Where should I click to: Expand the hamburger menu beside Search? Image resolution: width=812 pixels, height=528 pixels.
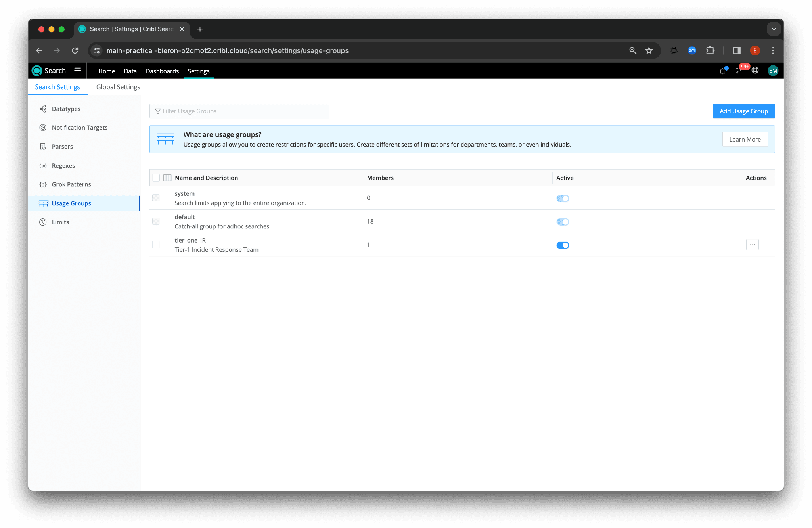pyautogui.click(x=78, y=71)
